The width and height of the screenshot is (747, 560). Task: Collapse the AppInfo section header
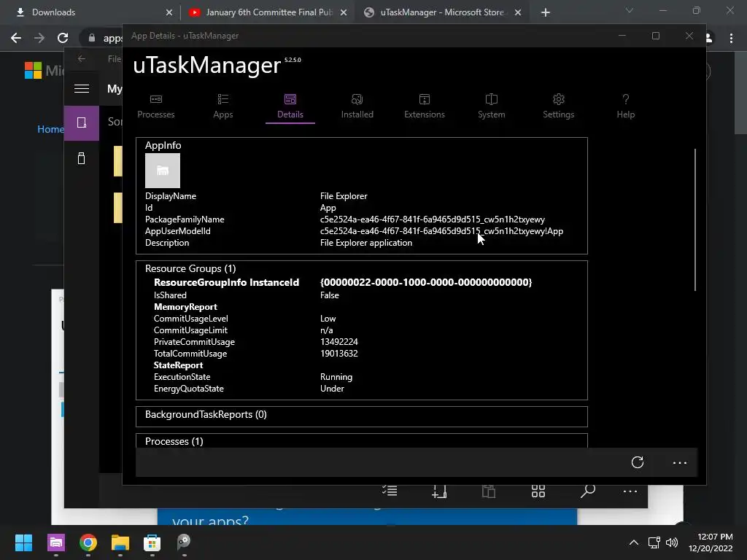[163, 145]
